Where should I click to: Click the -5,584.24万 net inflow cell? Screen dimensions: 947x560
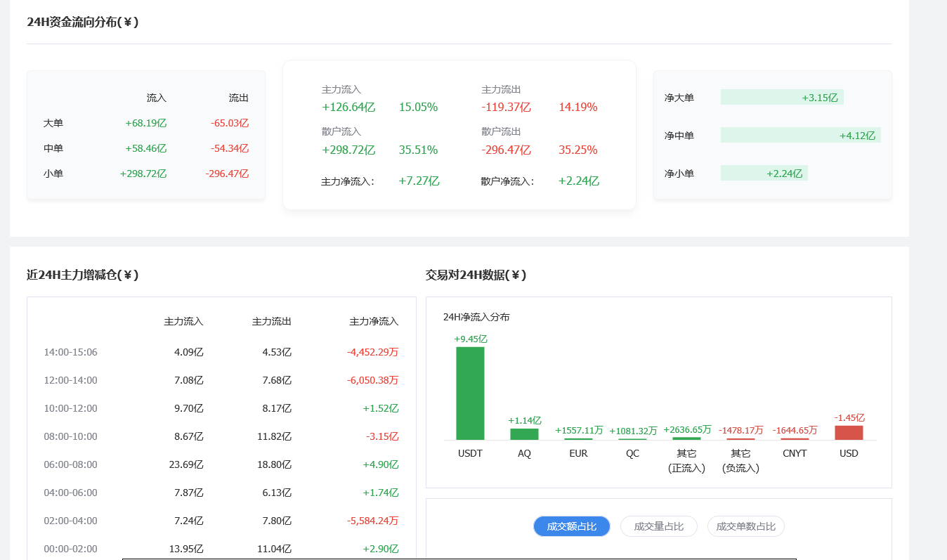(x=373, y=521)
